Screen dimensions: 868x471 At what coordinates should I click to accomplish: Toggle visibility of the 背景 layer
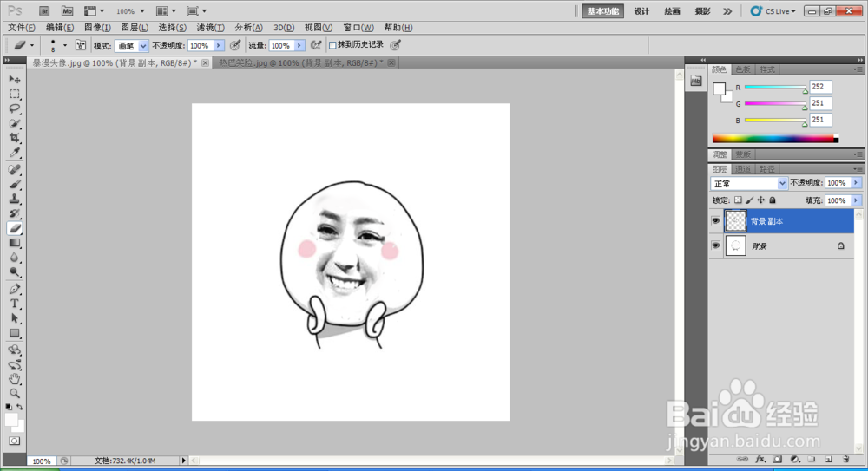(716, 246)
